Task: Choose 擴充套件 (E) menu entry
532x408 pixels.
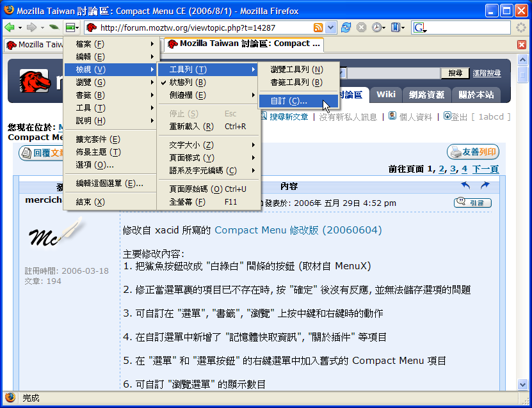Action: click(x=110, y=139)
